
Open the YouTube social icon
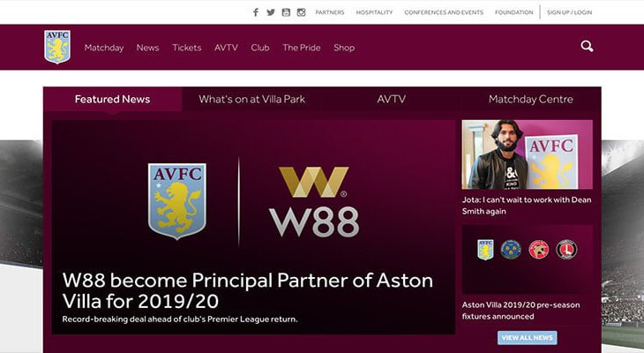point(286,12)
